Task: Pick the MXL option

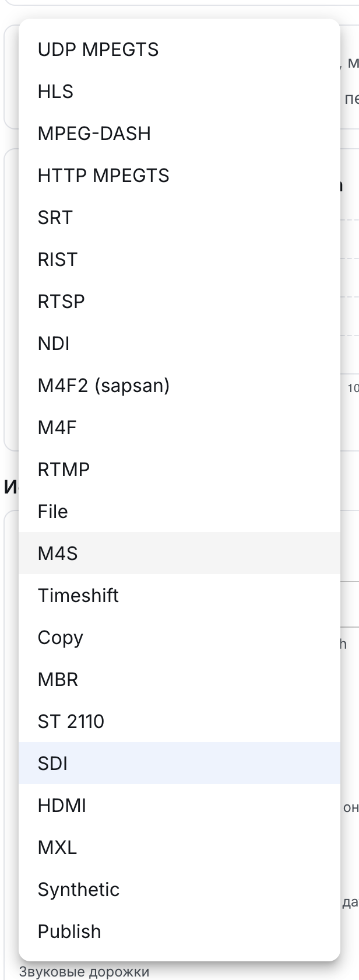Action: [179, 848]
